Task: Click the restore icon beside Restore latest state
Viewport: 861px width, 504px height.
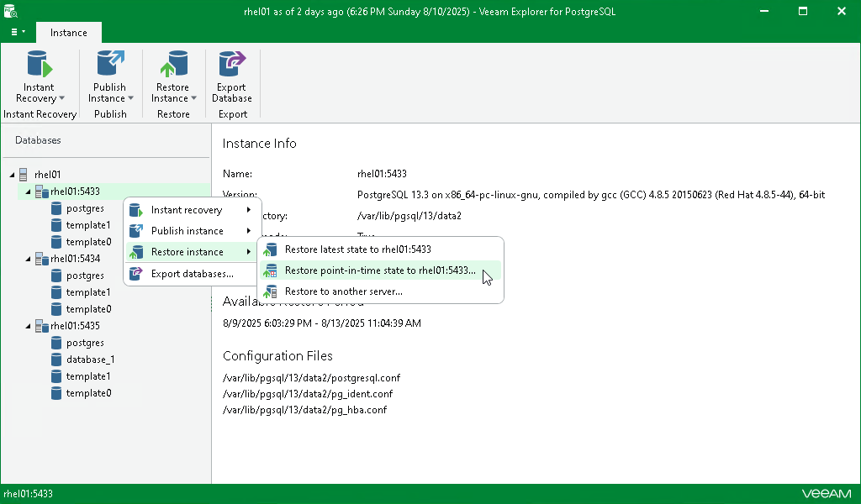Action: click(x=270, y=249)
